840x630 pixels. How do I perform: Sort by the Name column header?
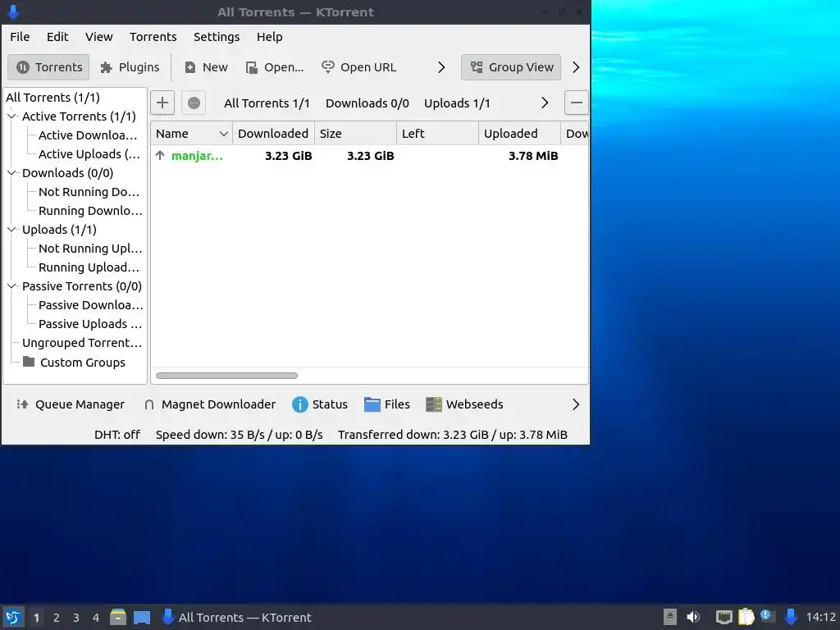point(192,134)
